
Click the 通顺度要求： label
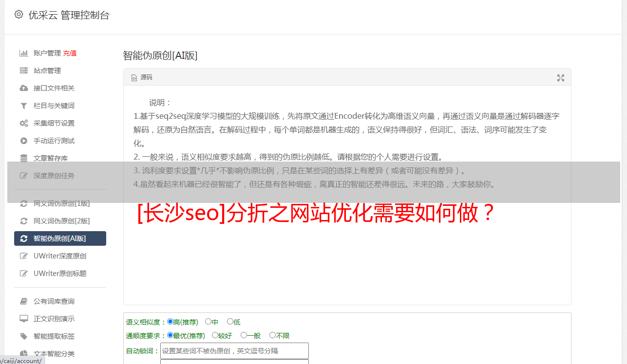pos(146,336)
